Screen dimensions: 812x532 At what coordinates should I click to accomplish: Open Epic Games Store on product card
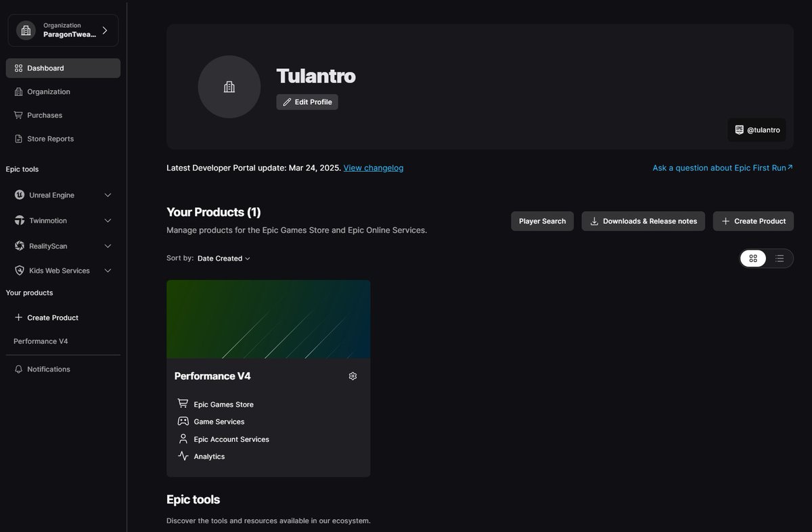point(224,405)
